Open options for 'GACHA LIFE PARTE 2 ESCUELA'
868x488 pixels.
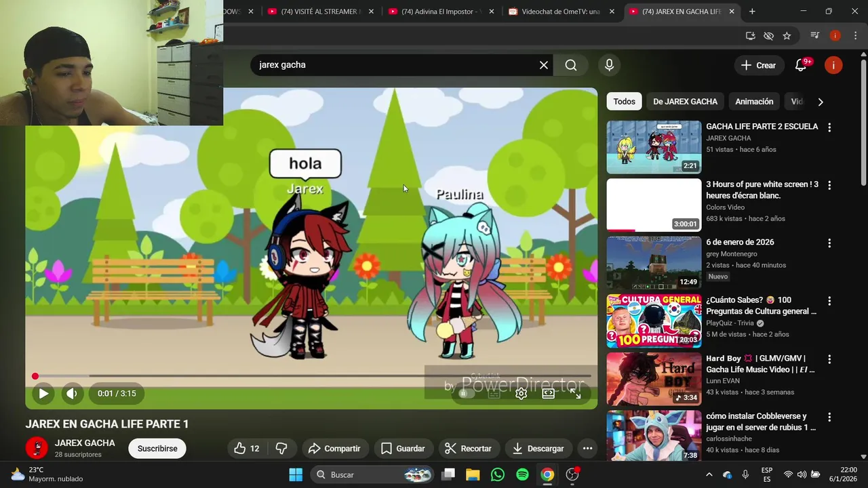(x=829, y=127)
